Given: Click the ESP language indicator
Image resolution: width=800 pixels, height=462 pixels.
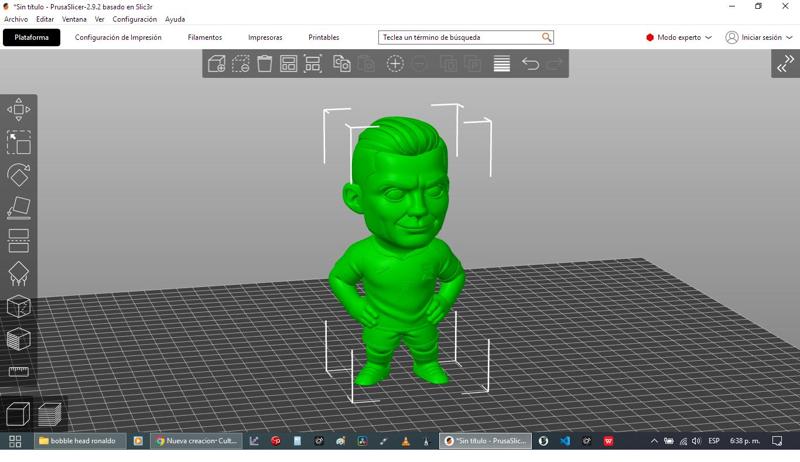Looking at the screenshot, I should (714, 441).
